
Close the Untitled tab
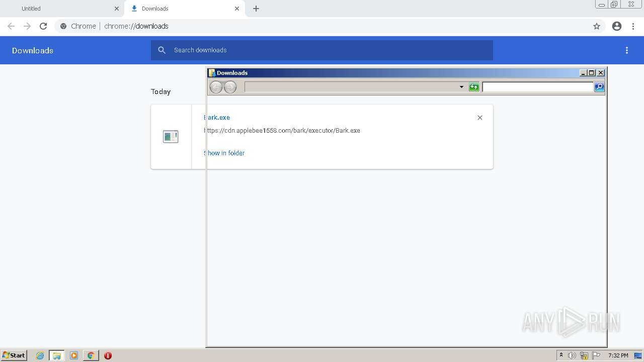pos(117,9)
